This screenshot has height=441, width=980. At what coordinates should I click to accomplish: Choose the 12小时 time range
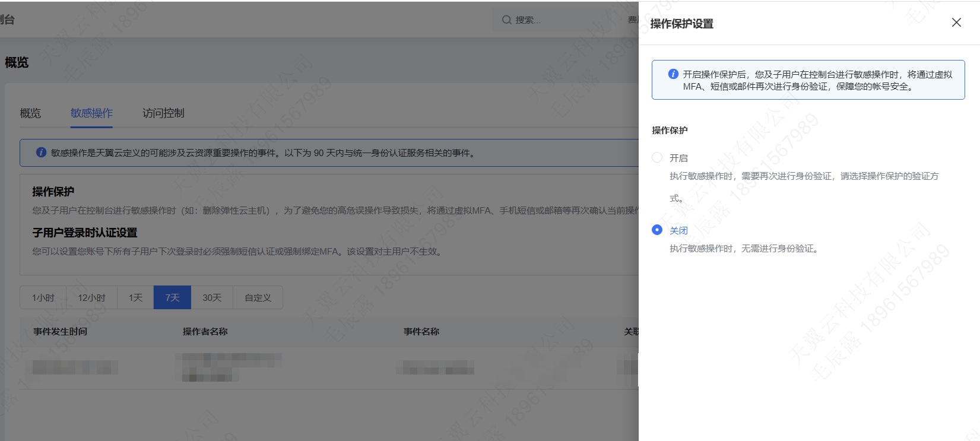click(91, 297)
